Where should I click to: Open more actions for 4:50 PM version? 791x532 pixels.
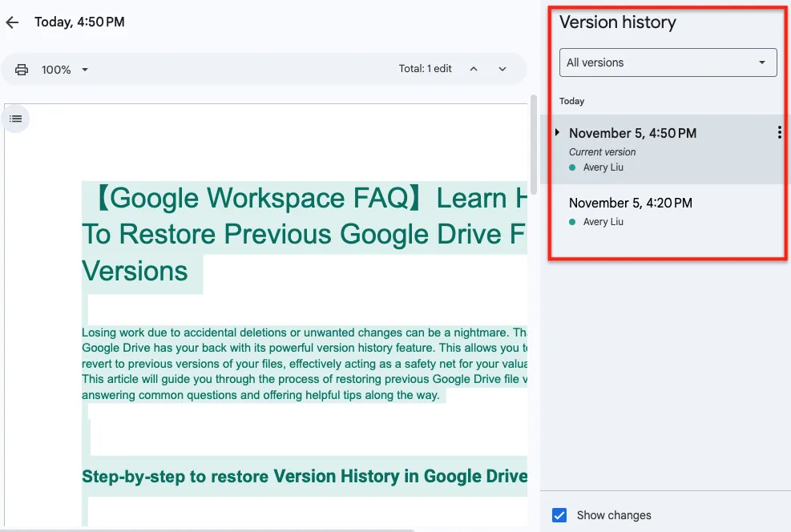[780, 132]
